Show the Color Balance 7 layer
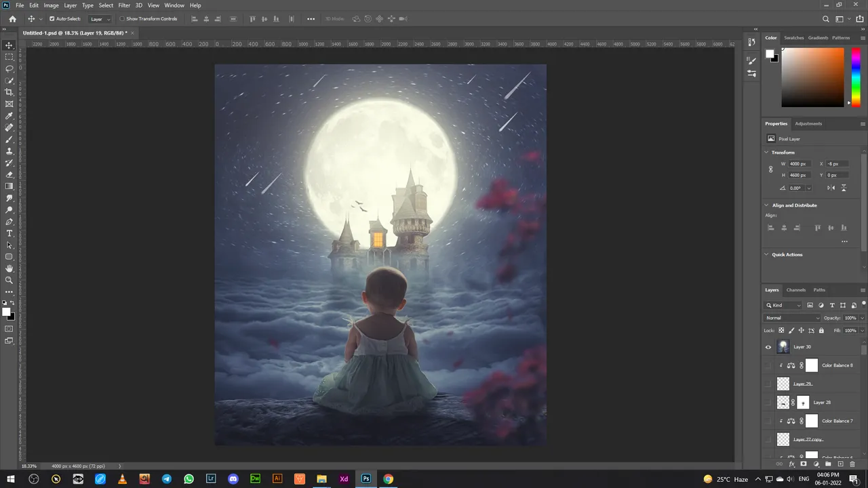Viewport: 868px width, 488px height. [x=768, y=421]
